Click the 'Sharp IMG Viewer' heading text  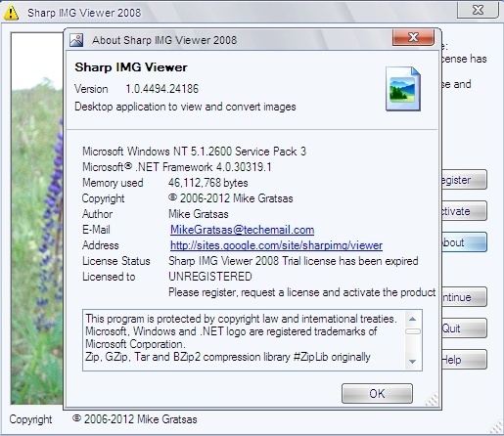[x=131, y=67]
